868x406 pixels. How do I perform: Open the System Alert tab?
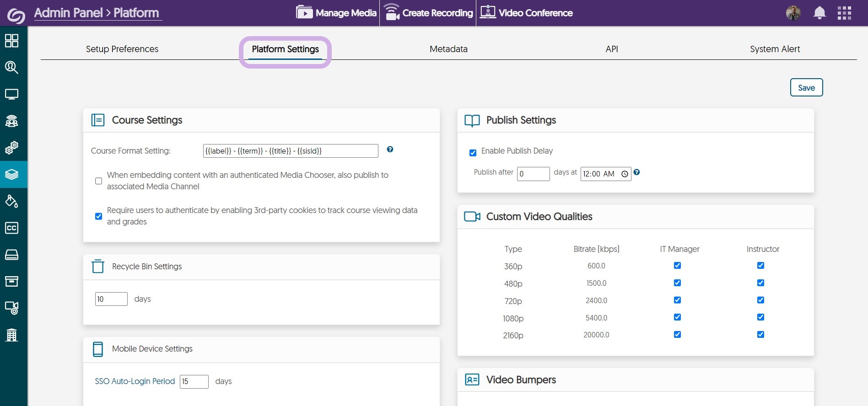775,49
